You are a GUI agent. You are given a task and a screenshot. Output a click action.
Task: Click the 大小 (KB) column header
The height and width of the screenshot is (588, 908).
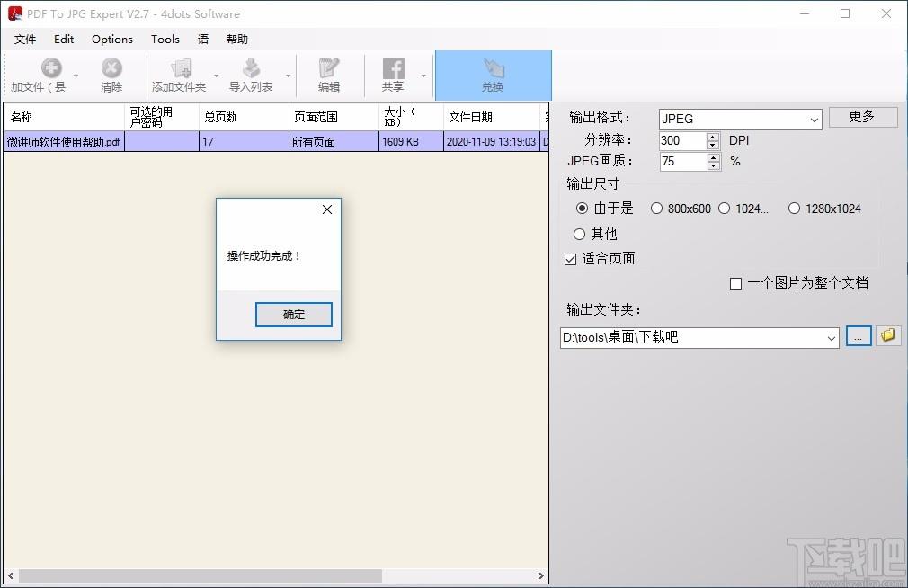[x=411, y=117]
